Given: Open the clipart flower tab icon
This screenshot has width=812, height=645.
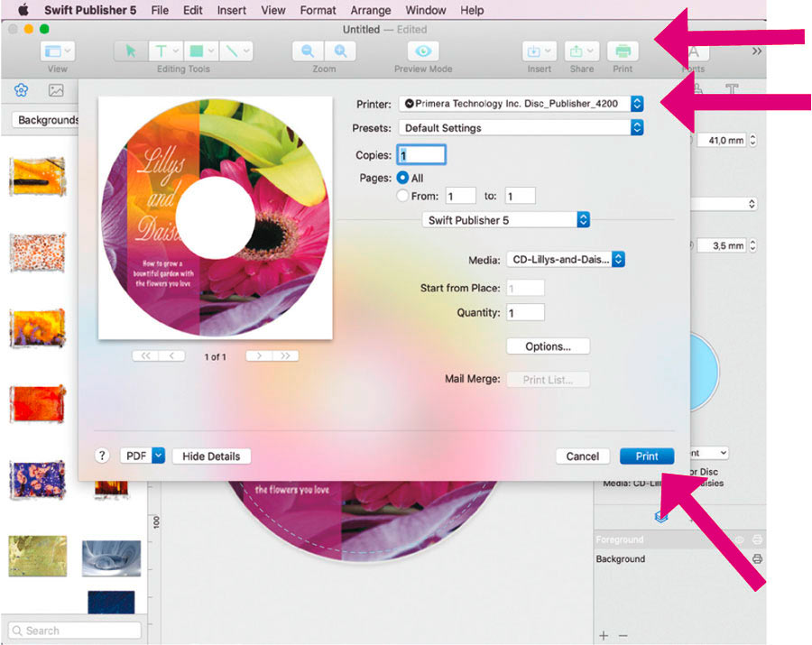Looking at the screenshot, I should (21, 90).
